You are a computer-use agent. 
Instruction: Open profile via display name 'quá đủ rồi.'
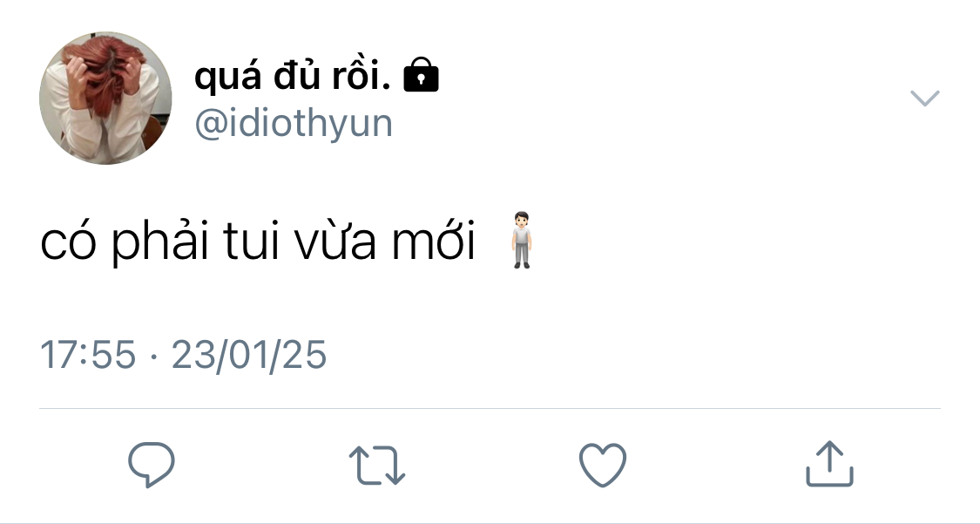[x=293, y=76]
